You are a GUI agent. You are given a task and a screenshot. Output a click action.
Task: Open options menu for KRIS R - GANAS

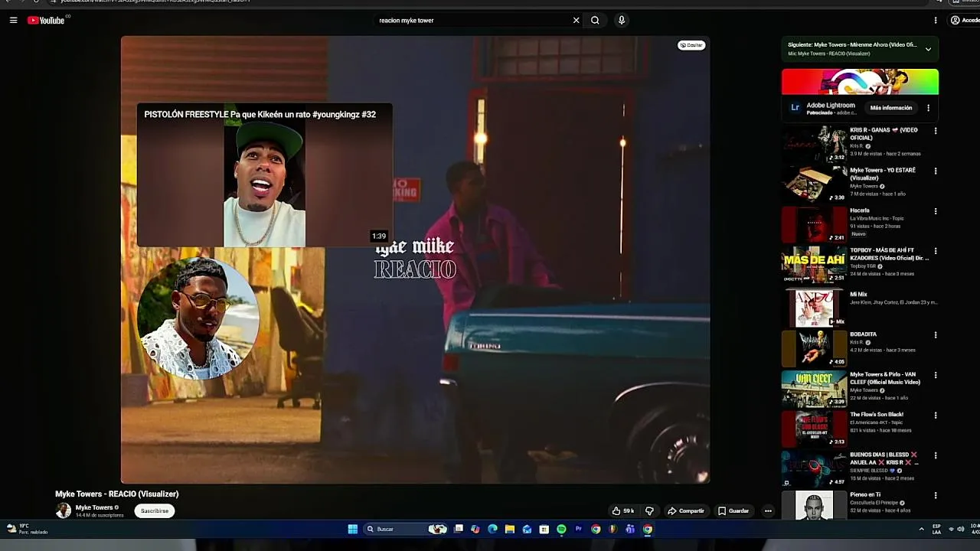coord(936,131)
